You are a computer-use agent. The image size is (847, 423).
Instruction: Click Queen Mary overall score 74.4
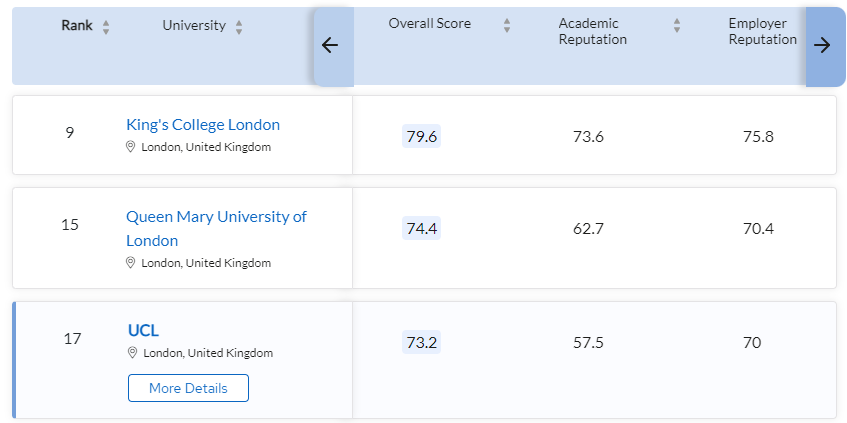[421, 229]
